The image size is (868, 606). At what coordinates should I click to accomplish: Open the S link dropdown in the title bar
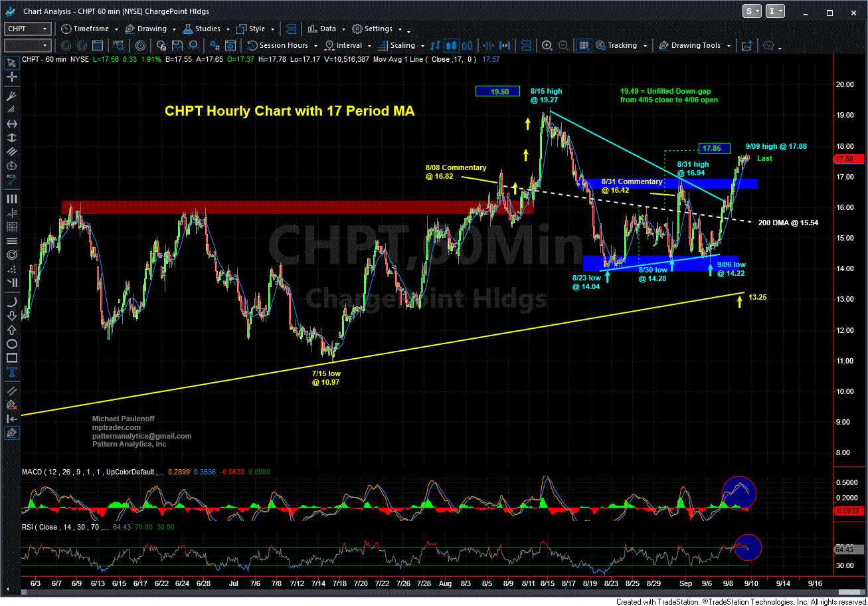752,11
